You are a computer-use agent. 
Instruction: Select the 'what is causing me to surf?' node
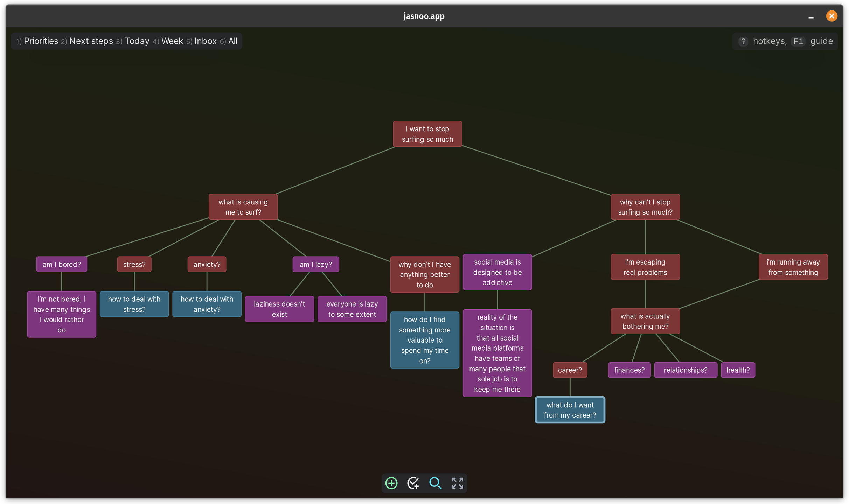243,207
